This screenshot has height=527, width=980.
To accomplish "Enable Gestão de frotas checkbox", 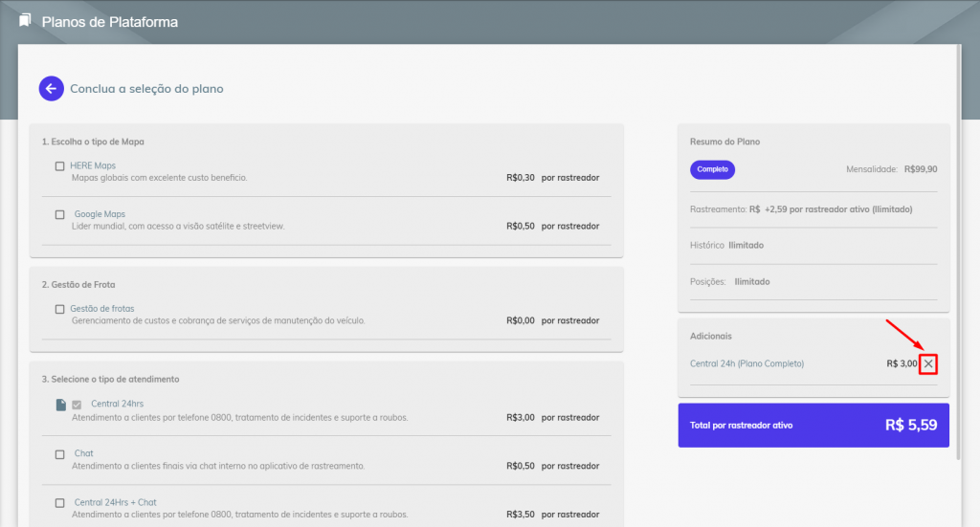I will (60, 309).
